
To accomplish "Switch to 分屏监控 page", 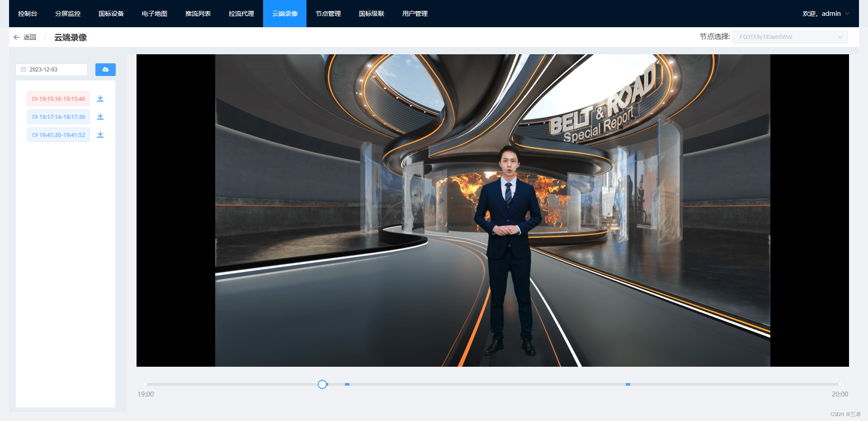I will coord(68,14).
